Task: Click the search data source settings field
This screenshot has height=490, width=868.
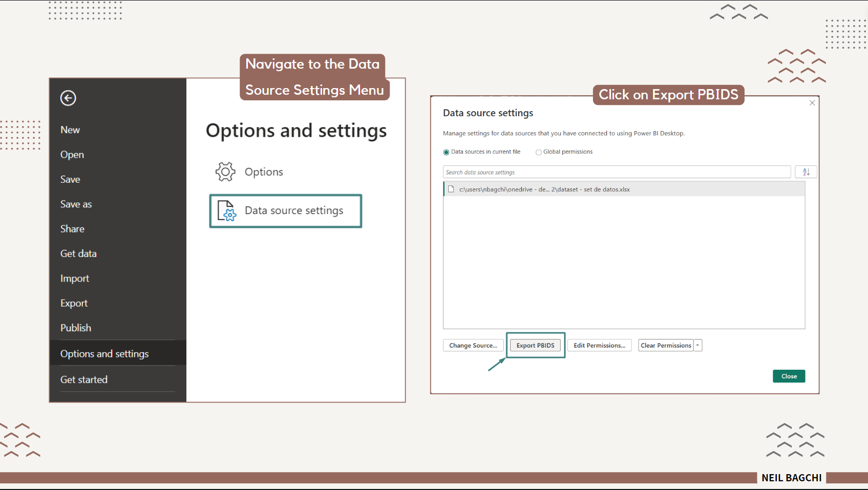Action: tap(615, 172)
